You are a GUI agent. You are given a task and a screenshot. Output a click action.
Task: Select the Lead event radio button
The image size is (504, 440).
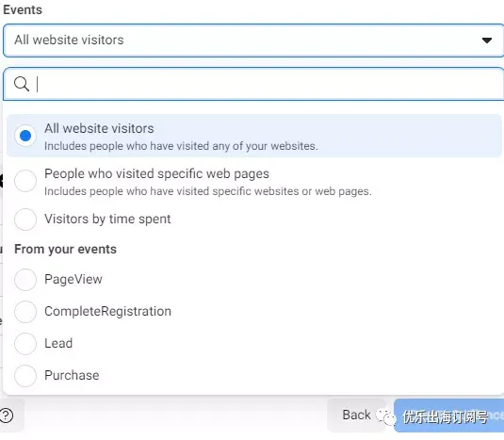tap(25, 344)
